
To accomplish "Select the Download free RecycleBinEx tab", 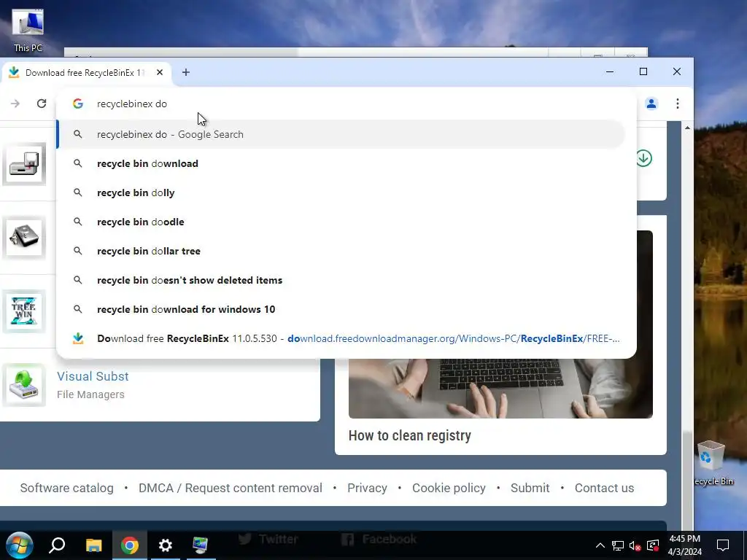I will 86,72.
